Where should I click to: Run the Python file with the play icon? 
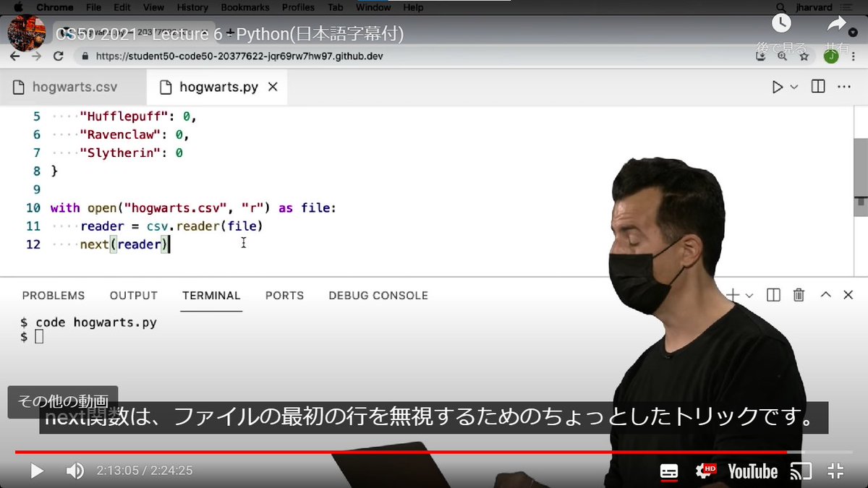(778, 87)
